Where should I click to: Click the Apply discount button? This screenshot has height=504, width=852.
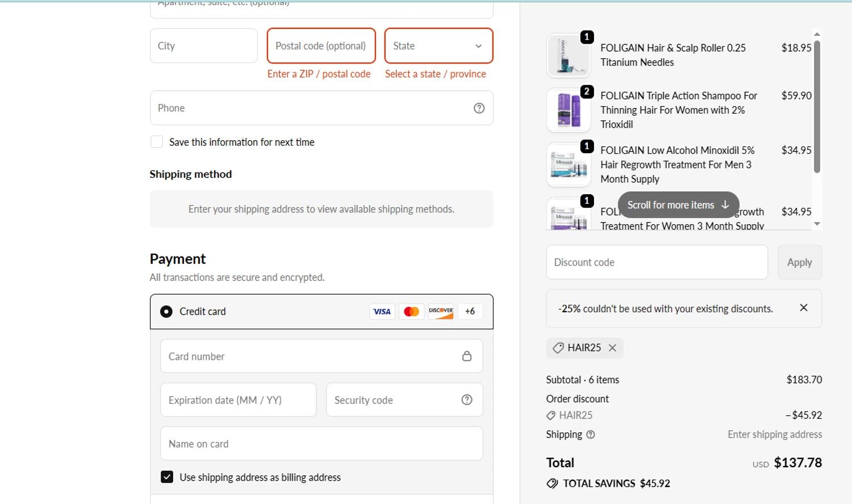(799, 262)
